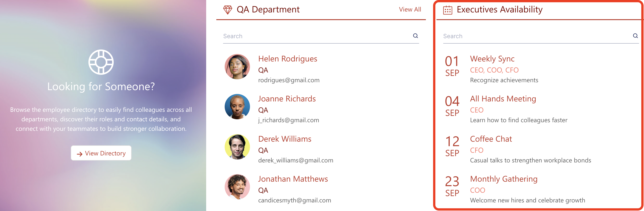Click the Monthly Gathering event
The width and height of the screenshot is (644, 211).
504,179
